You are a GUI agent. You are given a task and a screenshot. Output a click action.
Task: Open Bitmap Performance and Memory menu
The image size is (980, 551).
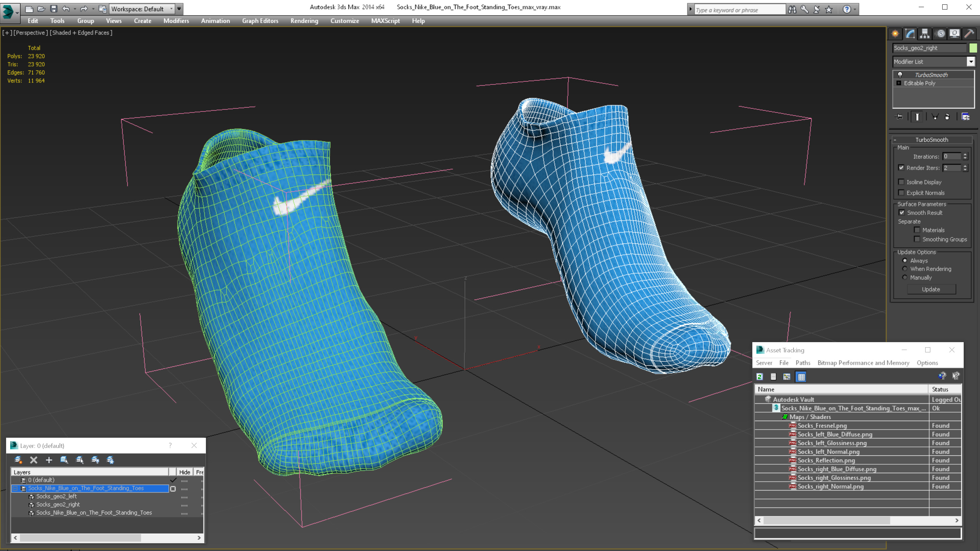tap(863, 363)
